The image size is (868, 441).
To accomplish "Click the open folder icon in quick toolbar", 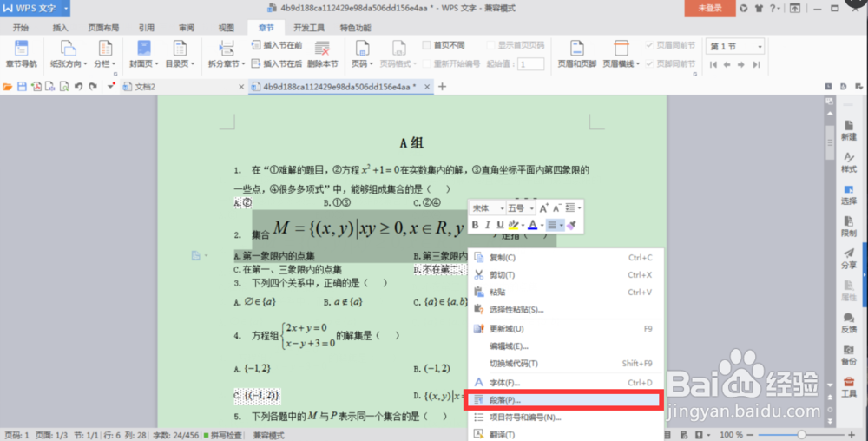I will tap(7, 87).
